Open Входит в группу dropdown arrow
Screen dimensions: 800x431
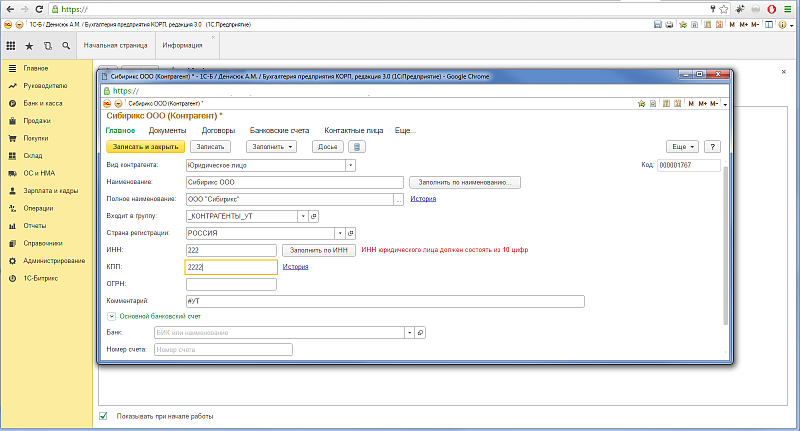303,216
